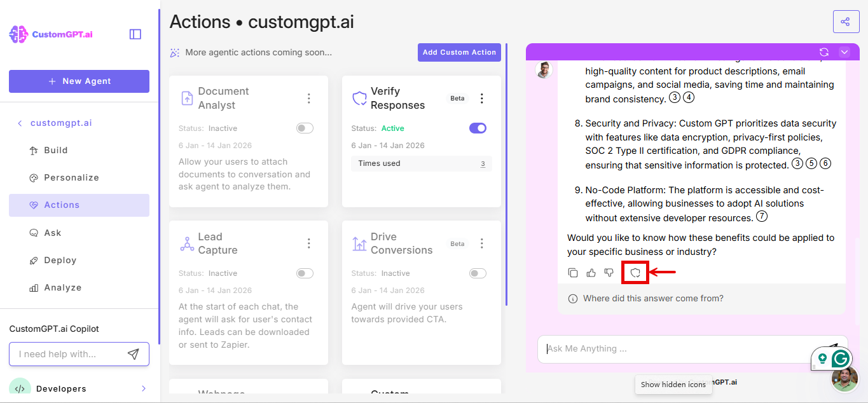Screen dimensions: 868x403
Task: Open Lead Capture options menu
Action: [309, 243]
